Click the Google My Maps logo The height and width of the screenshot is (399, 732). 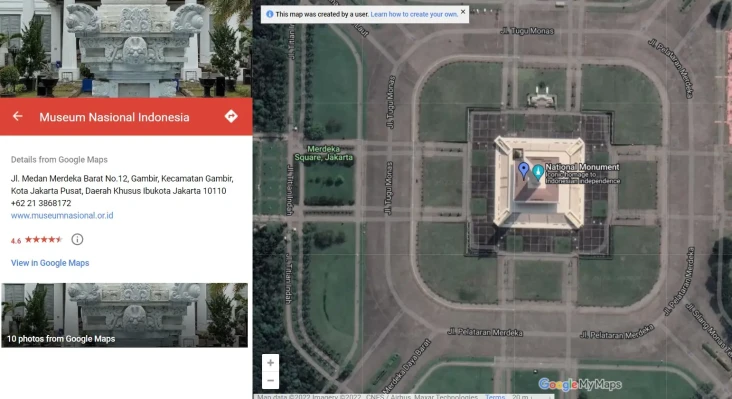(580, 384)
